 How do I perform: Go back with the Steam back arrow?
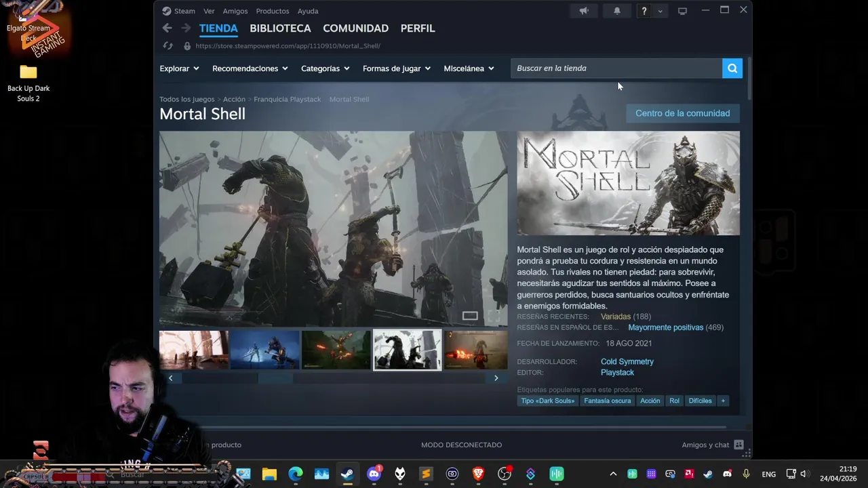coord(167,28)
